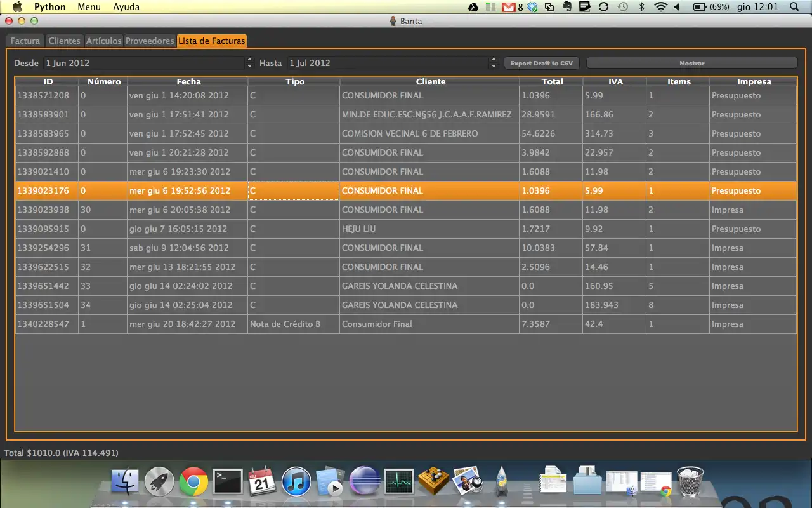Sort table by the Cliente column header
The height and width of the screenshot is (508, 812).
point(430,81)
